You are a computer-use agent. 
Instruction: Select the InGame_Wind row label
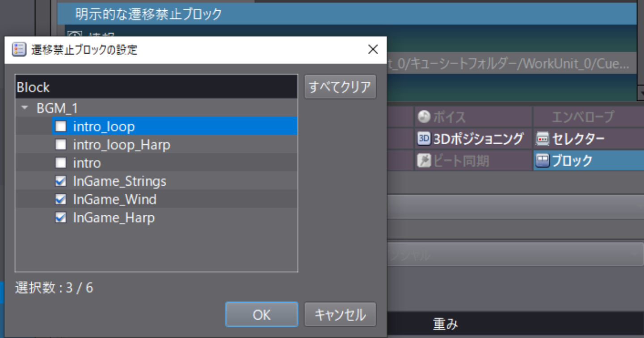[x=114, y=199]
